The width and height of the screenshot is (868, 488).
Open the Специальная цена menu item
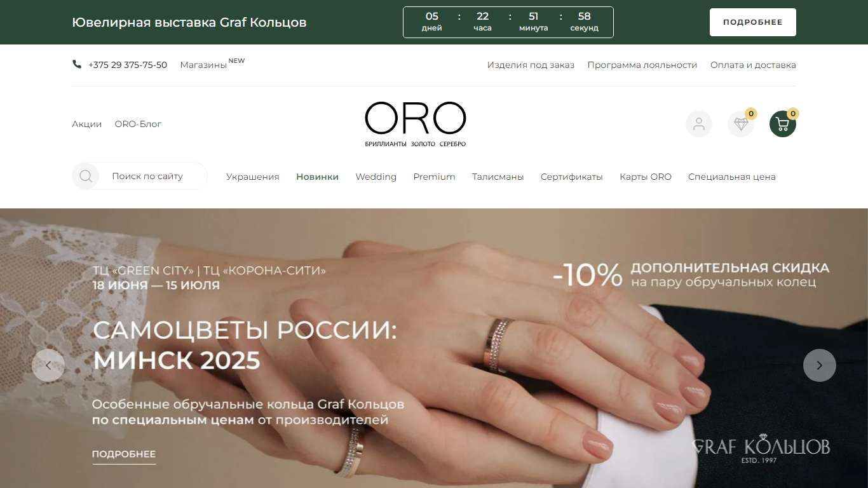point(732,177)
